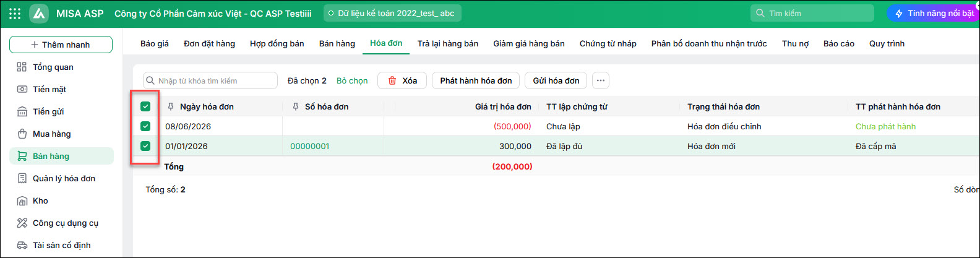This screenshot has height=258, width=980.
Task: Toggle the select-all header checkbox
Action: click(145, 106)
